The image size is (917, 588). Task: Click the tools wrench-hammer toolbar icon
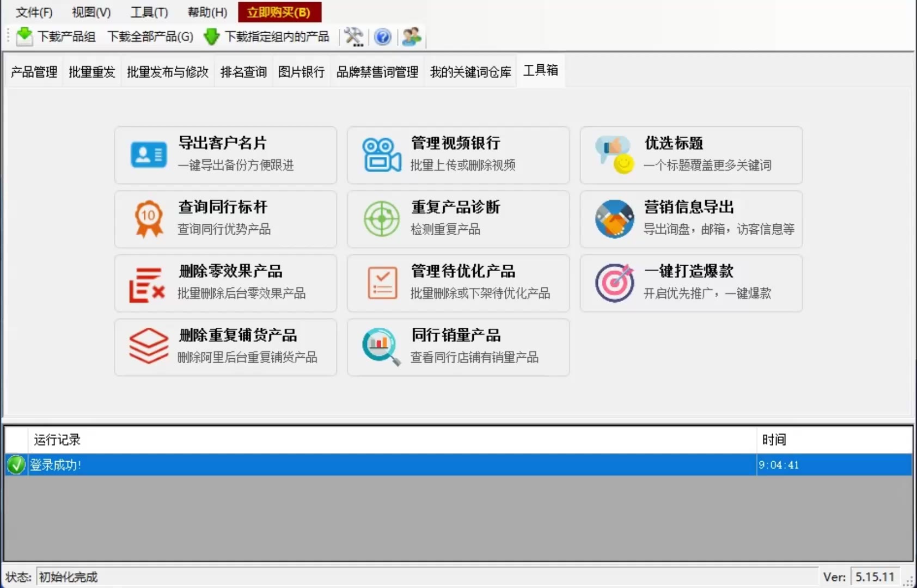(354, 36)
